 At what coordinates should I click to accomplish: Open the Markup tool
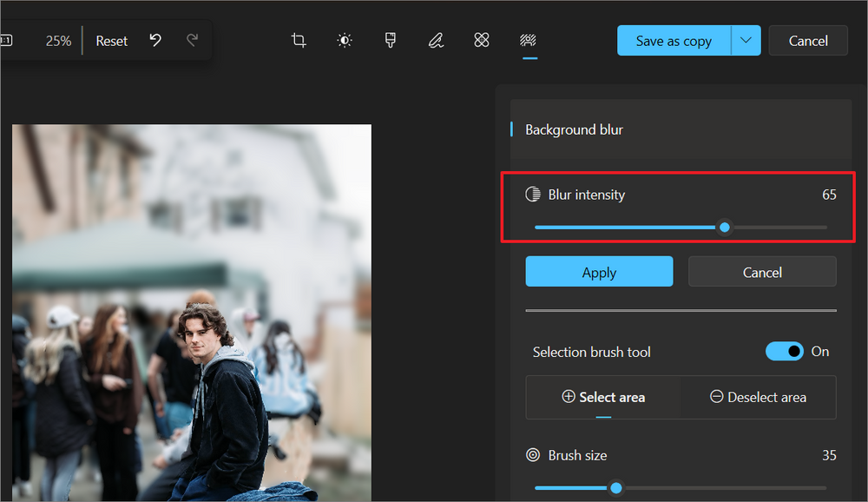436,40
